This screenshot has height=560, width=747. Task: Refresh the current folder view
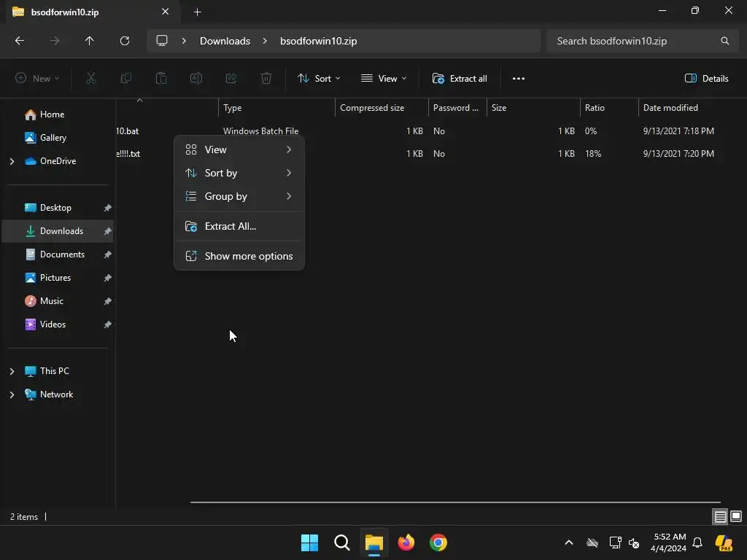click(x=125, y=41)
